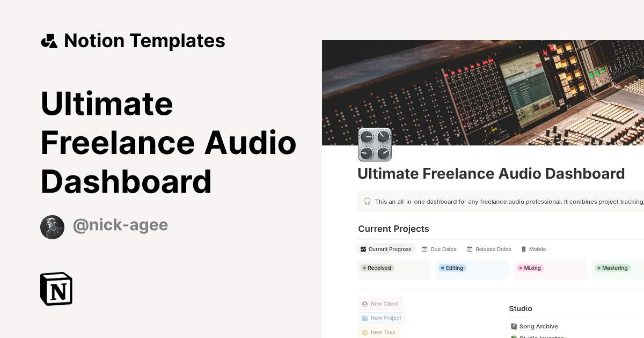The width and height of the screenshot is (644, 338).
Task: Click the calendar icon beside Due Dates
Action: tap(423, 249)
